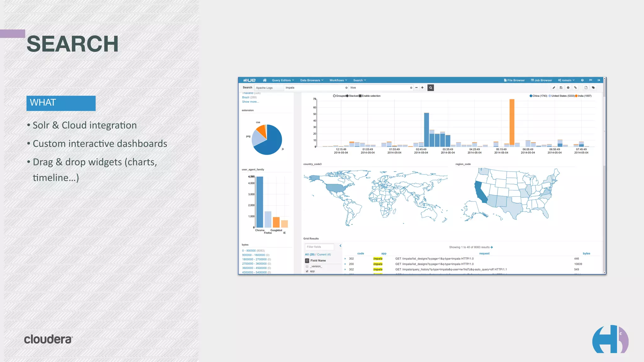Select the 900000 - 1800000 bytes range

[x=253, y=255]
